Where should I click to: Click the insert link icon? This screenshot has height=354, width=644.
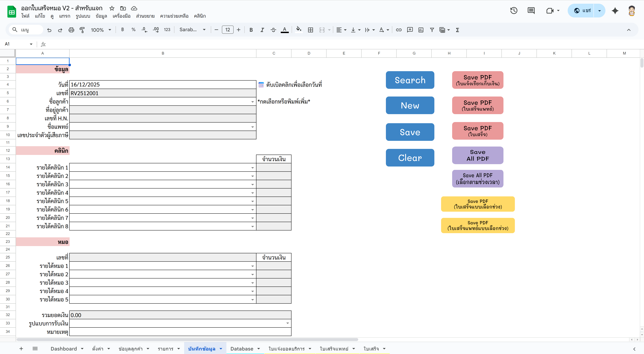pos(399,30)
